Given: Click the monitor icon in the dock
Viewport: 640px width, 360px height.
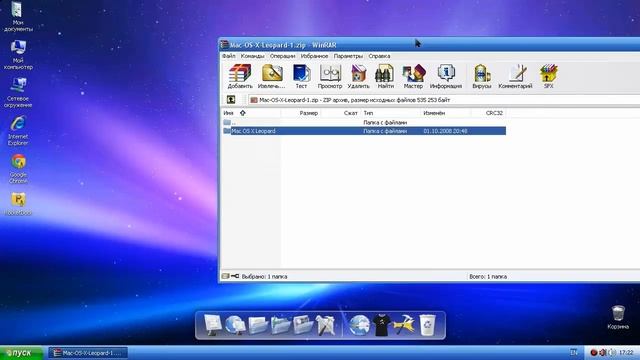Looking at the screenshot, I should tap(212, 325).
